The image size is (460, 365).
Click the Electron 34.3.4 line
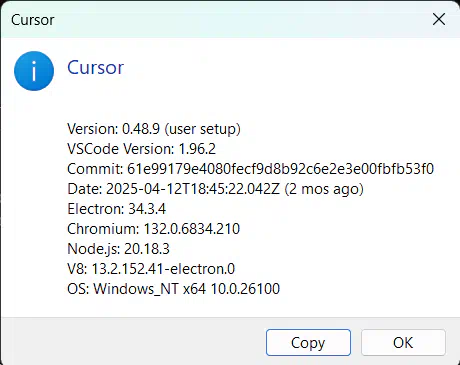116,209
